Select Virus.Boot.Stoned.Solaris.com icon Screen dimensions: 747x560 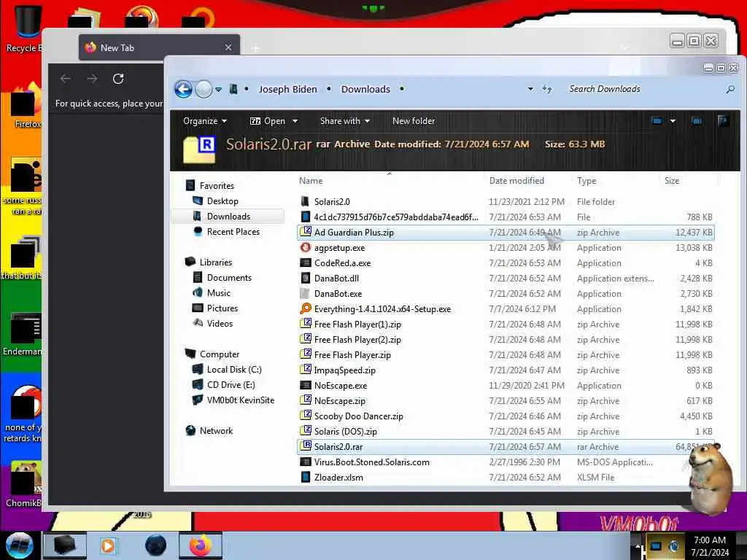point(306,462)
